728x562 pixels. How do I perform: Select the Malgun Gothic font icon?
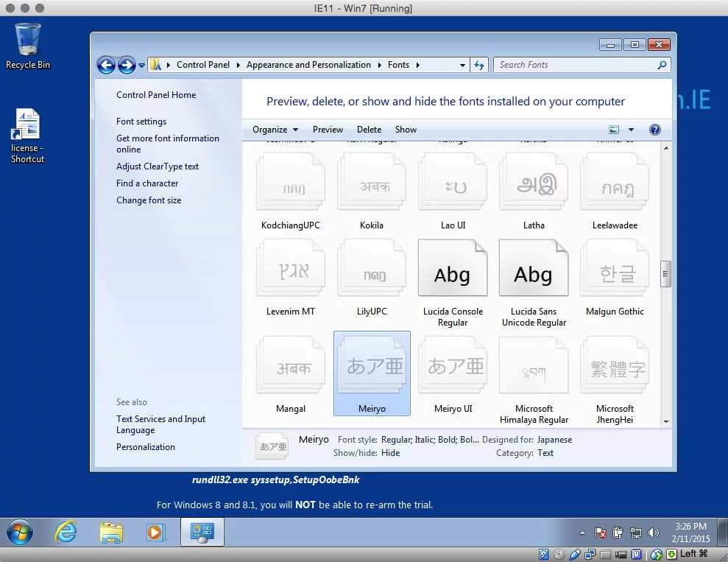(615, 267)
